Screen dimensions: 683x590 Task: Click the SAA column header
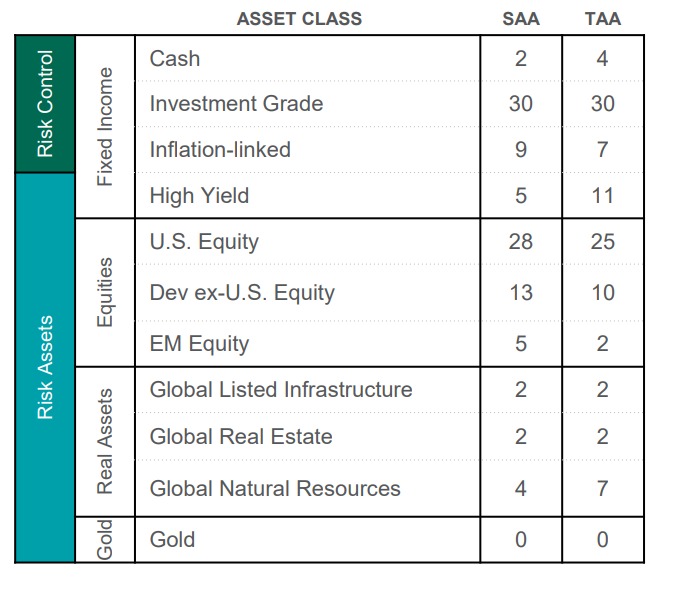[520, 18]
